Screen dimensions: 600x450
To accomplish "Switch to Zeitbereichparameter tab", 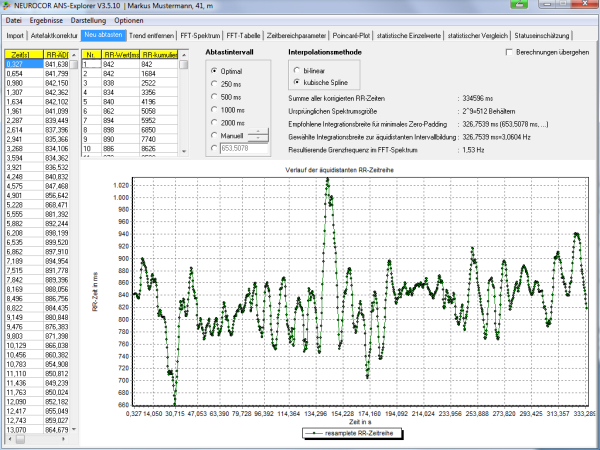I will pyautogui.click(x=296, y=36).
